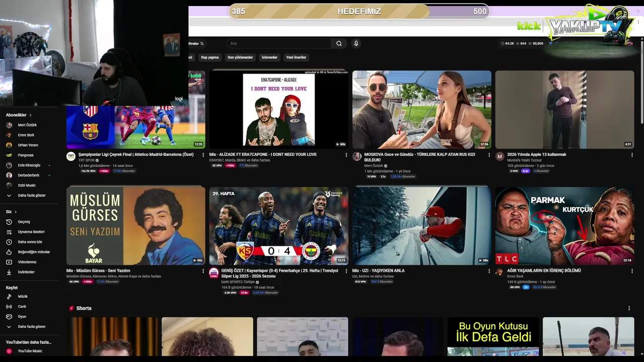Click Mustafa Yasin Tuzsuz channel avatar
This screenshot has width=644, height=362.
coord(500,156)
